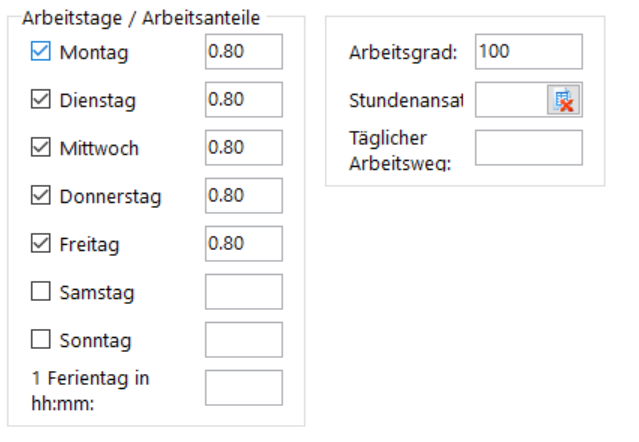Toggle the Mittwoch checkbox

click(x=41, y=148)
